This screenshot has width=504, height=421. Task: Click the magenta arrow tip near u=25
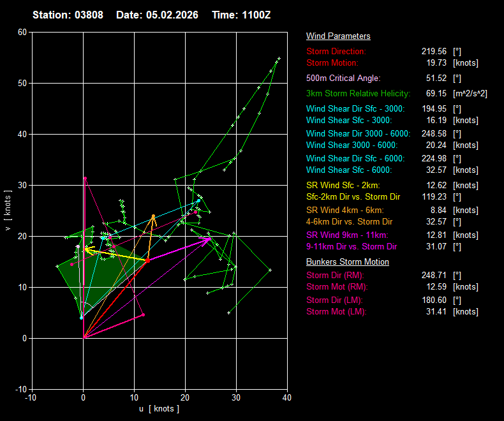pos(209,239)
